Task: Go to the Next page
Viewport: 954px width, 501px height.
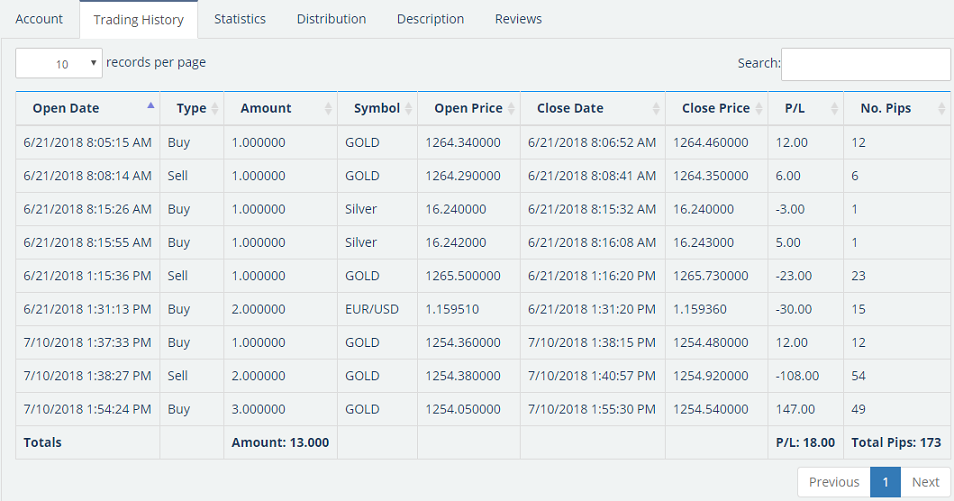Action: click(925, 482)
